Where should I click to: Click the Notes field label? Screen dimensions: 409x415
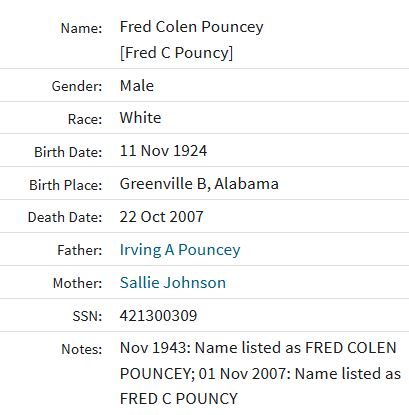click(x=82, y=349)
